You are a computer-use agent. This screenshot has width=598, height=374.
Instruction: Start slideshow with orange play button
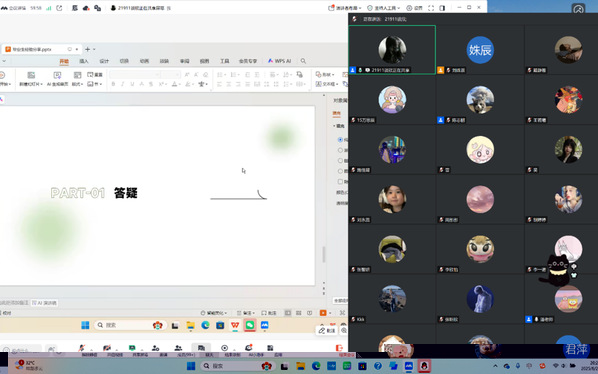(x=323, y=313)
